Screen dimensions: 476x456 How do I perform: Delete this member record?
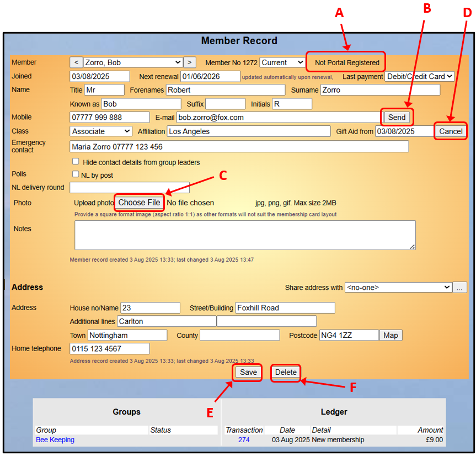click(x=286, y=372)
